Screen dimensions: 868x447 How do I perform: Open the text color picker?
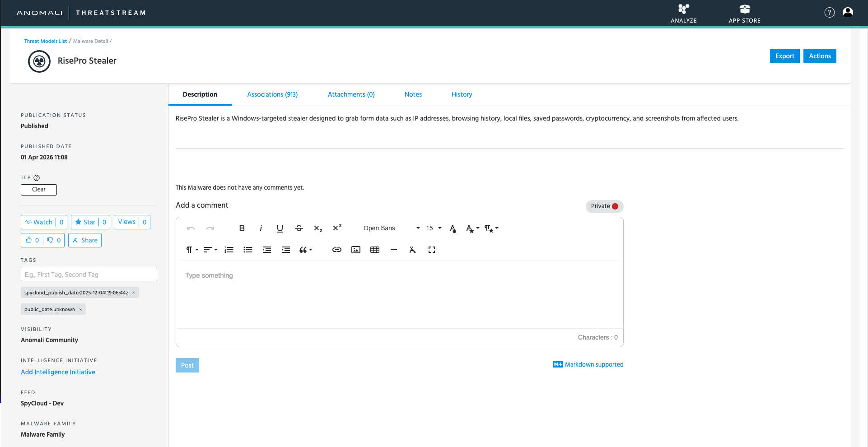[453, 228]
